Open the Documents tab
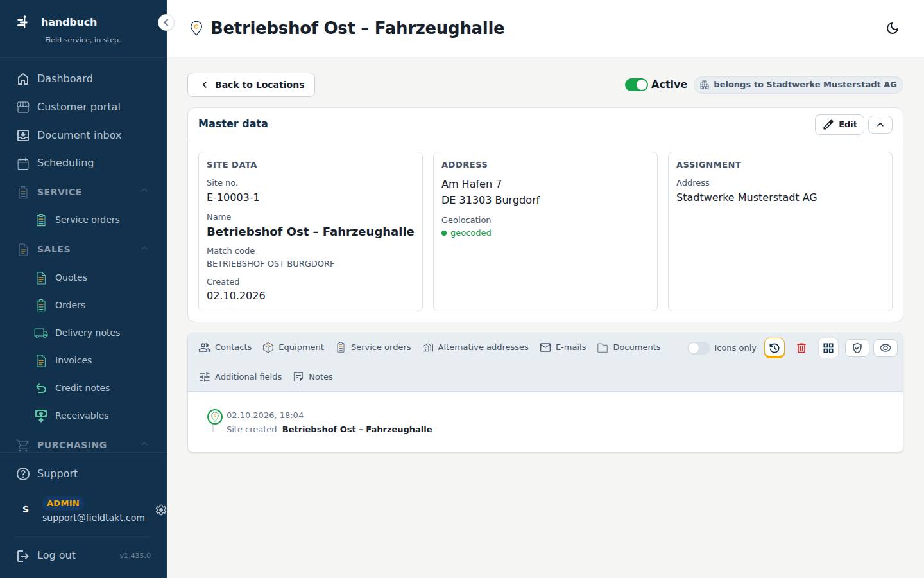The height and width of the screenshot is (578, 924). click(x=629, y=347)
